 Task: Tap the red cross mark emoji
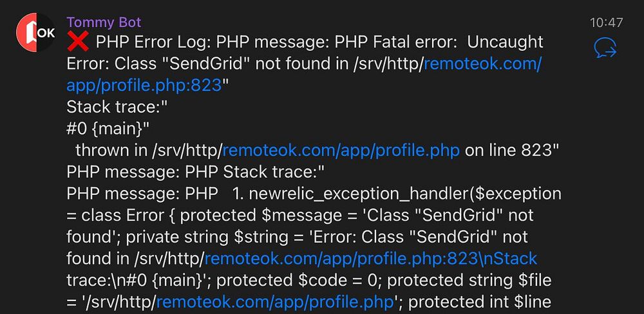pyautogui.click(x=78, y=42)
